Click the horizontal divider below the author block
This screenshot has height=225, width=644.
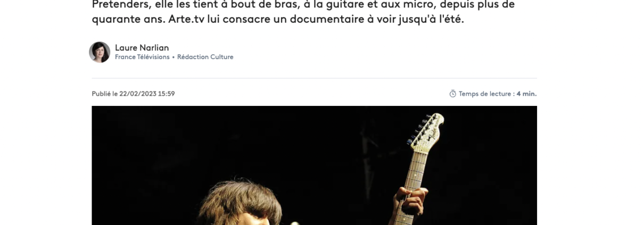click(314, 78)
